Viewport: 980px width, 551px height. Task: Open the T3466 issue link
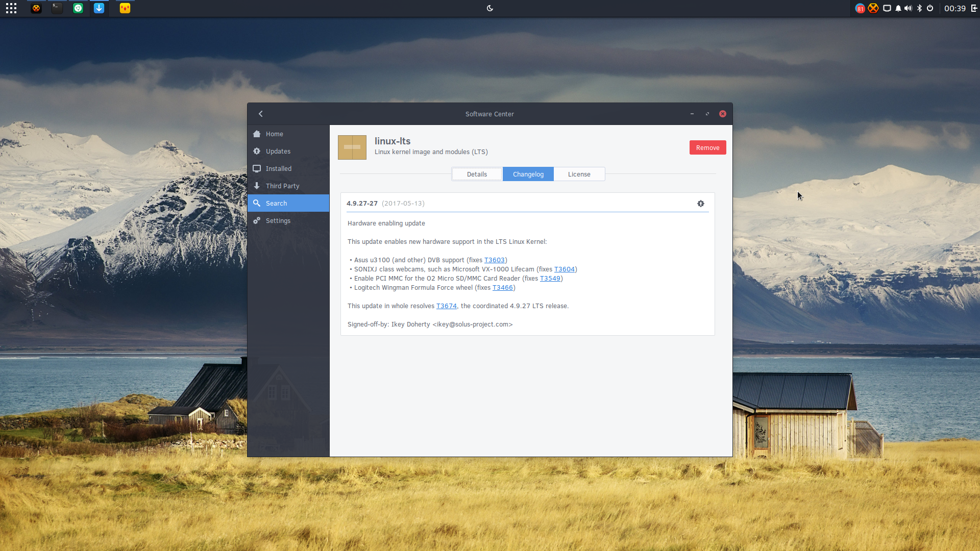coord(503,288)
